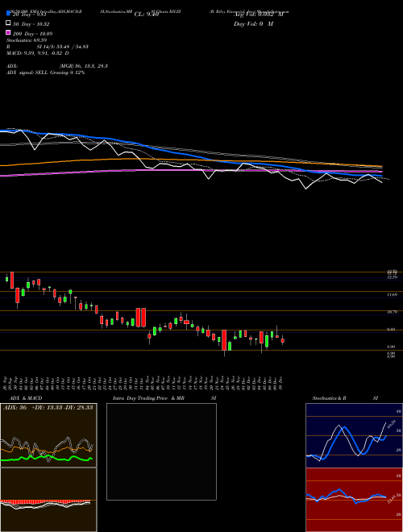This screenshot has height=532, width=403.
Task: Click the last red candlestick on the chart
Action: [x=283, y=340]
